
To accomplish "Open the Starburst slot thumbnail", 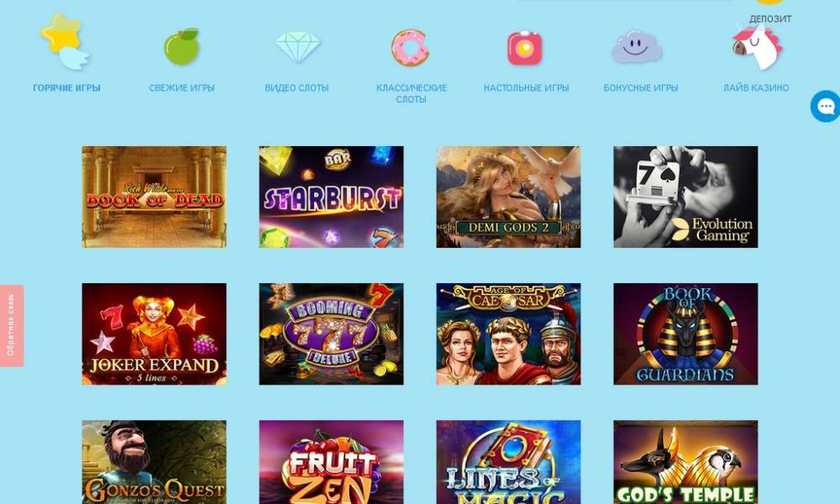I will coord(331,197).
